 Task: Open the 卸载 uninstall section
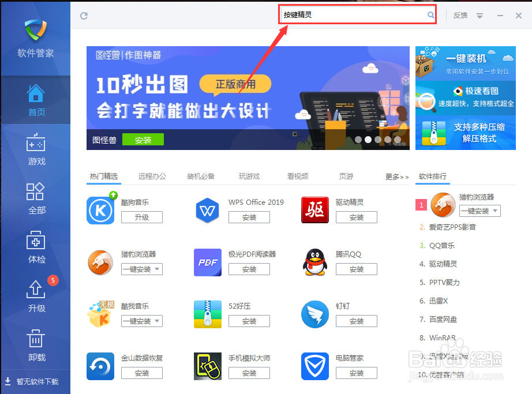pos(36,345)
